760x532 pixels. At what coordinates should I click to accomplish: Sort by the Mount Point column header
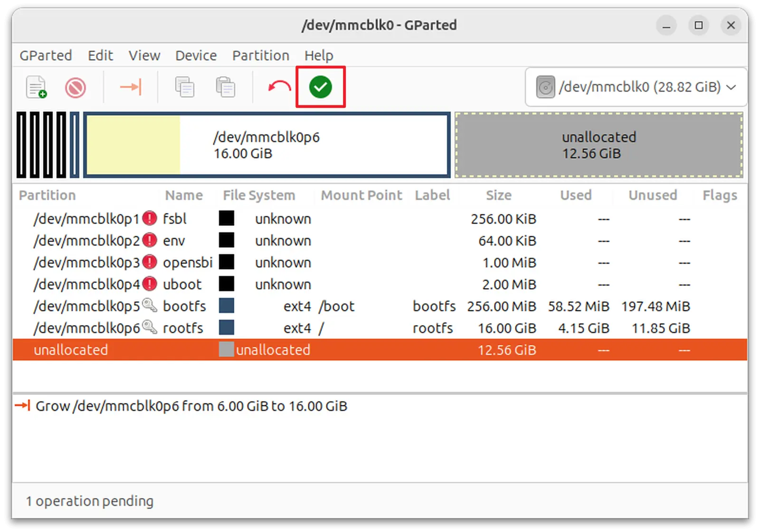click(x=361, y=195)
